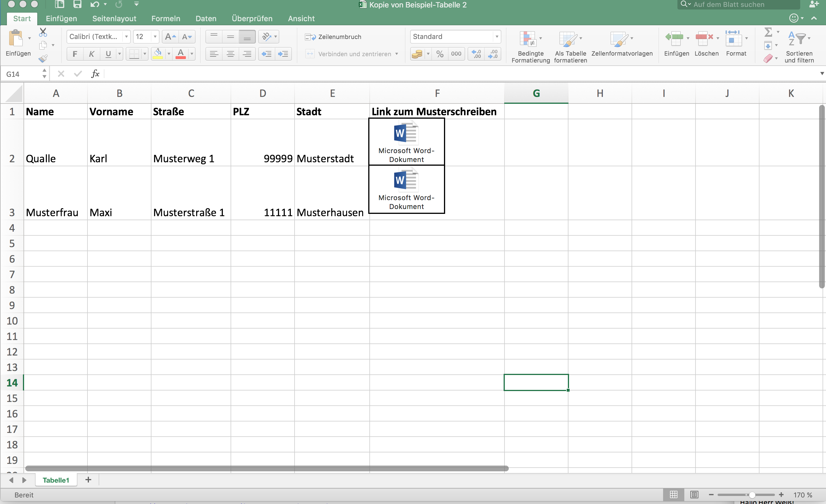Open the font size dropdown
The width and height of the screenshot is (826, 504).
(x=155, y=37)
